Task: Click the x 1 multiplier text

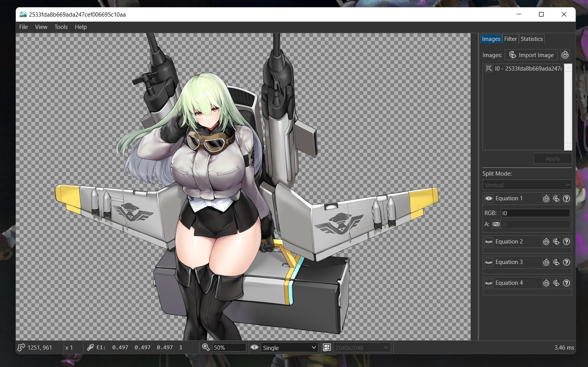Action: [69, 348]
